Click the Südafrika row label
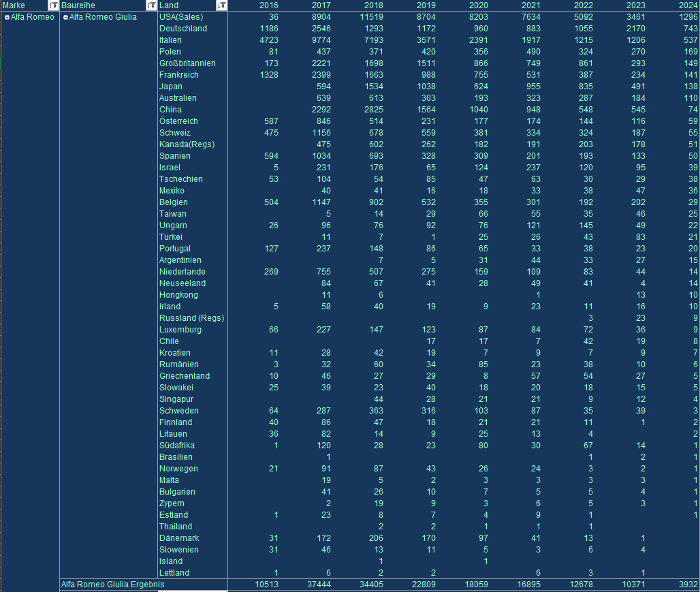 click(177, 446)
